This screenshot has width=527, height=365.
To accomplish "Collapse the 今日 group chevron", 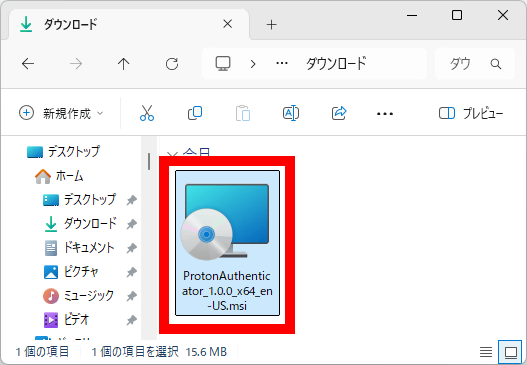I will coord(172,155).
